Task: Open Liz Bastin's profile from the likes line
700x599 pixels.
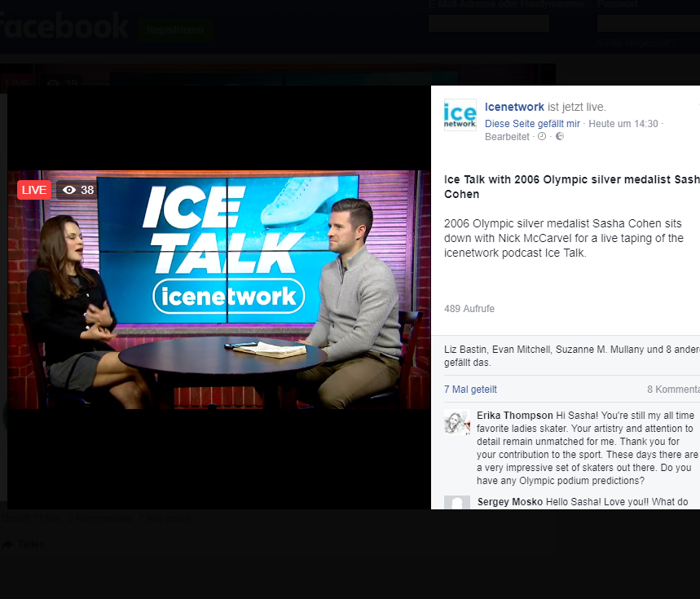Action: (464, 350)
